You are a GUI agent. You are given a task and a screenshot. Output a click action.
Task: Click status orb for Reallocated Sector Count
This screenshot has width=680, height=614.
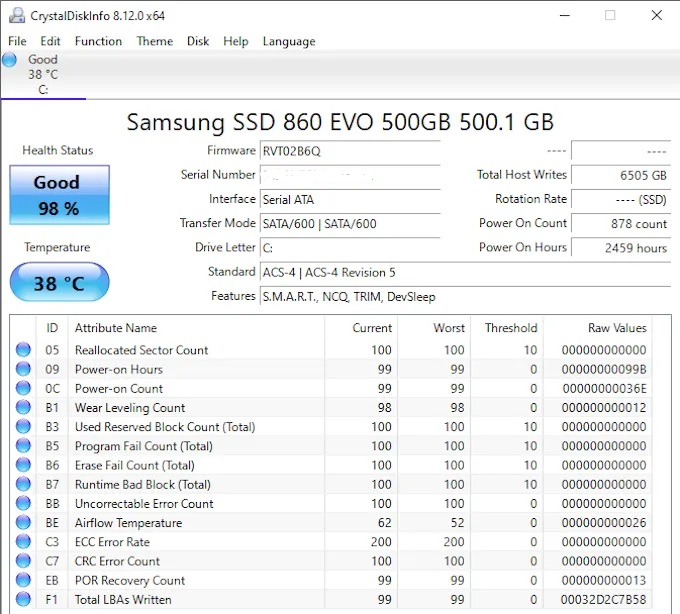pyautogui.click(x=23, y=349)
